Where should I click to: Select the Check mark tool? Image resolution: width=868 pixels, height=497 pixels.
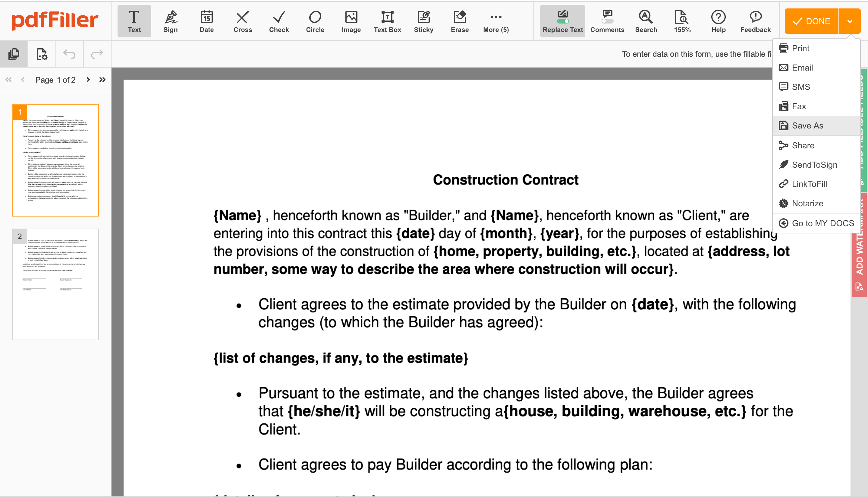[x=278, y=21]
